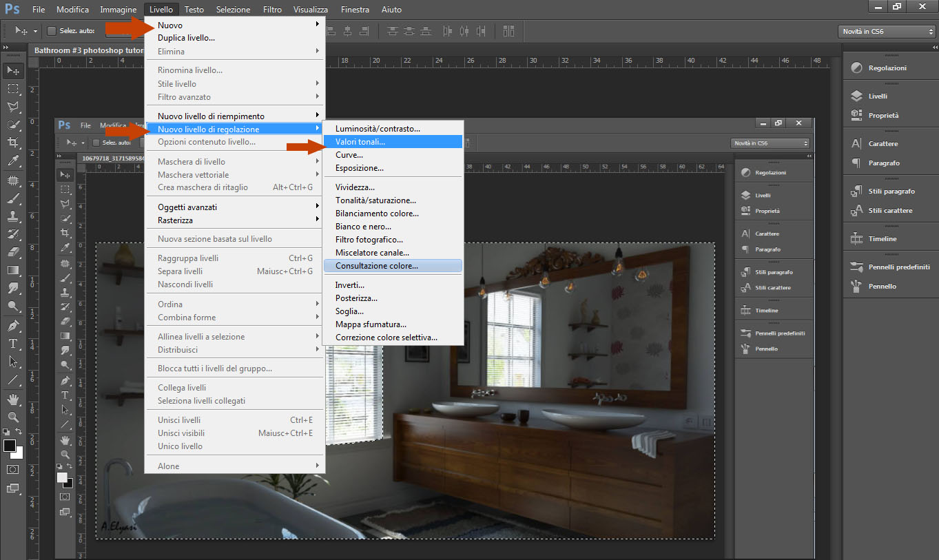This screenshot has width=939, height=560.
Task: Select the Hand tool in the far-left toolbar
Action: pos(12,399)
